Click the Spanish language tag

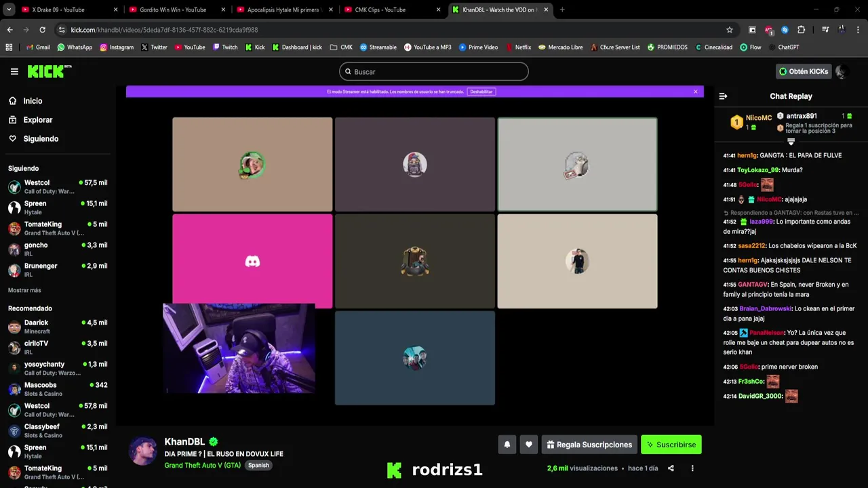click(258, 466)
